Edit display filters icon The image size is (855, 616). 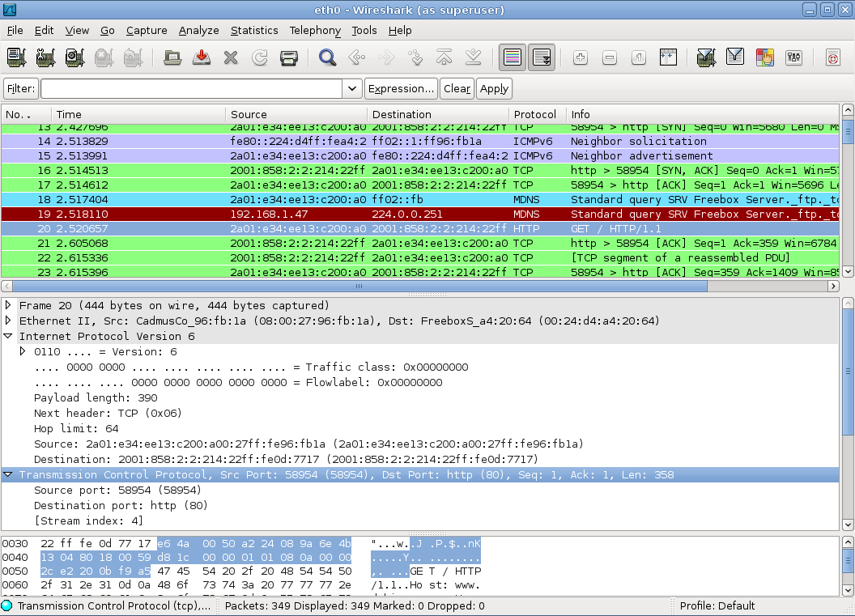[x=735, y=57]
